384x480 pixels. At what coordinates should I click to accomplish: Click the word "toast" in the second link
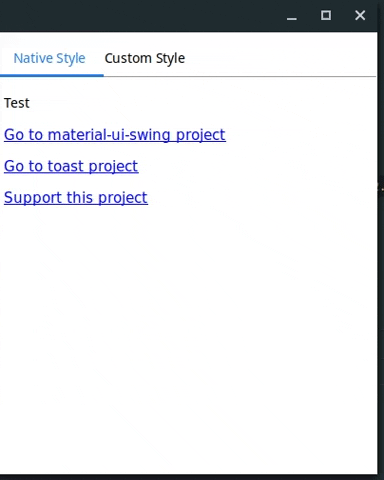click(66, 166)
